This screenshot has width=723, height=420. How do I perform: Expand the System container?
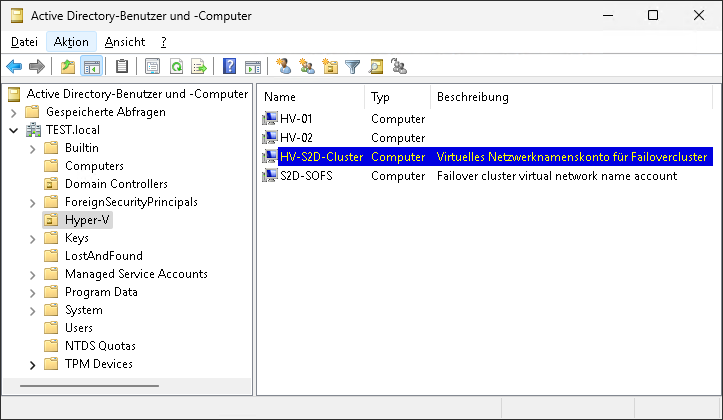(x=32, y=310)
